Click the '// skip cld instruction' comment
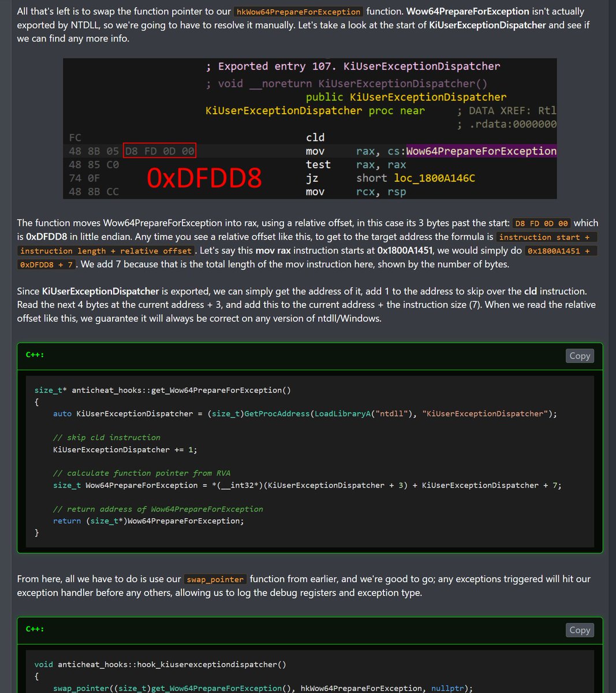Screen dimensions: 616x693 (107, 438)
